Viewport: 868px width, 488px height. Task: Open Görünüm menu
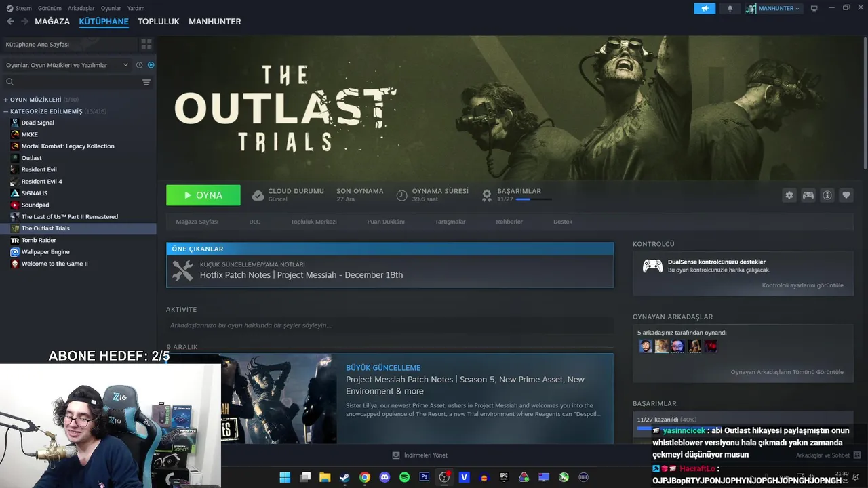point(50,8)
